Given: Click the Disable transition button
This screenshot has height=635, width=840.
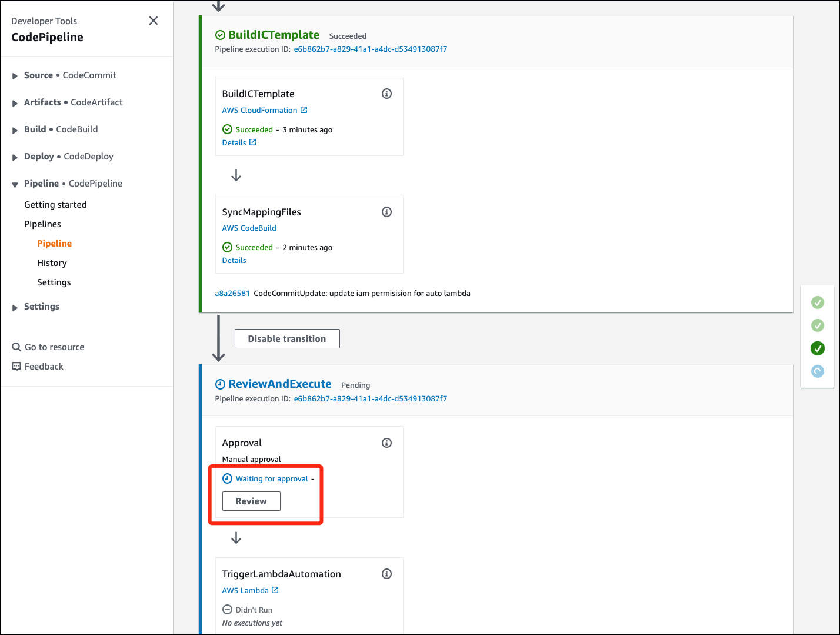Looking at the screenshot, I should click(x=287, y=339).
